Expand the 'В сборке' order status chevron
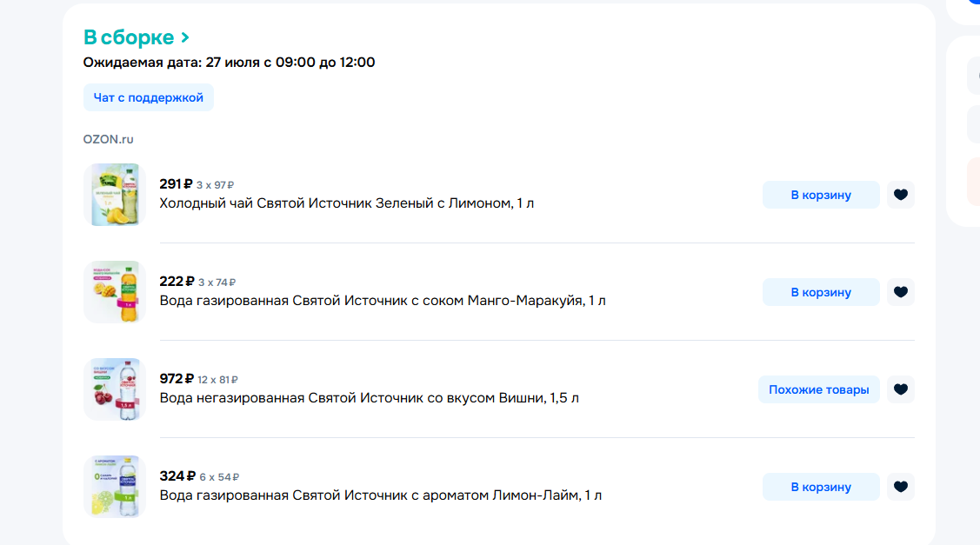Image resolution: width=980 pixels, height=545 pixels. (185, 37)
